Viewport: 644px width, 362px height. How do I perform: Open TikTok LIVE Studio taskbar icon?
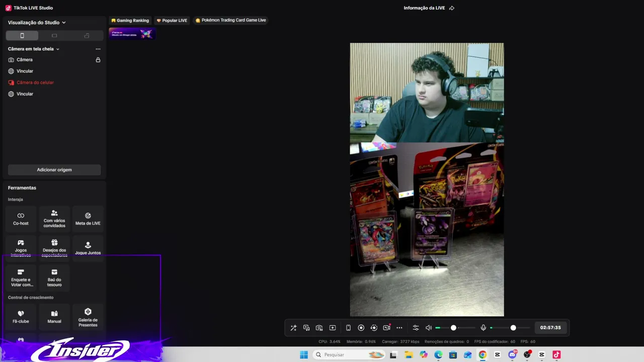coord(556,355)
